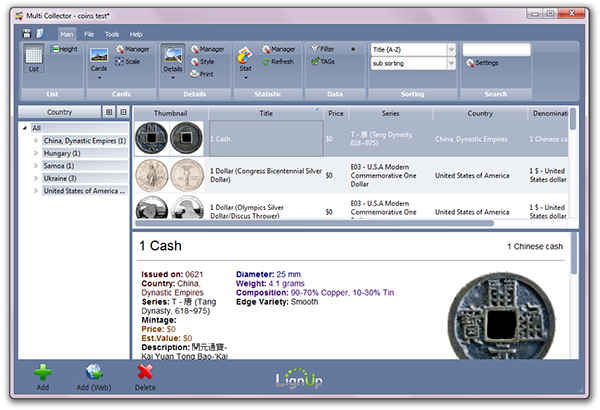600x410 pixels.
Task: Open the Stat dropdown arrow
Action: pyautogui.click(x=246, y=78)
